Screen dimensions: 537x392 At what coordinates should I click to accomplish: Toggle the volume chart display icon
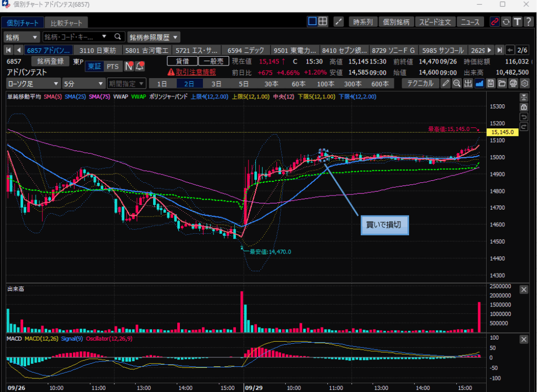coord(468,83)
